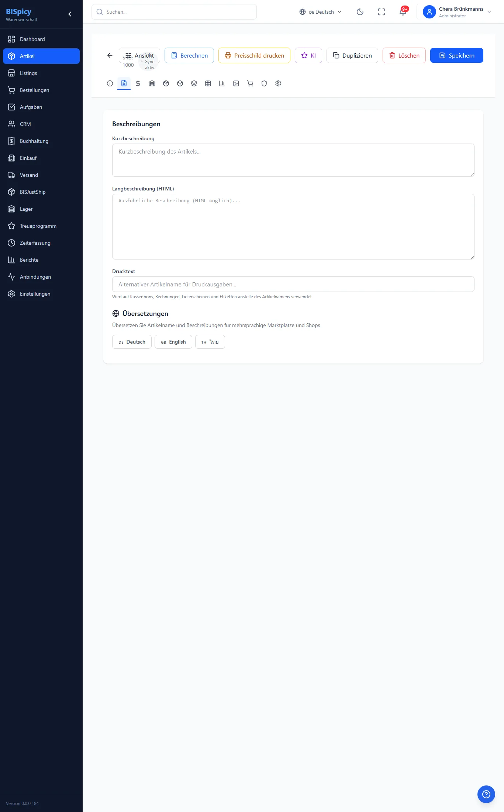Open the gear settings tab icon
The height and width of the screenshot is (812, 504).
(x=278, y=83)
